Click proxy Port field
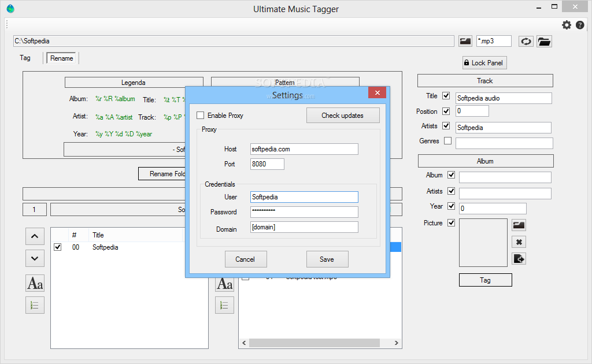The image size is (592, 364). coord(267,164)
